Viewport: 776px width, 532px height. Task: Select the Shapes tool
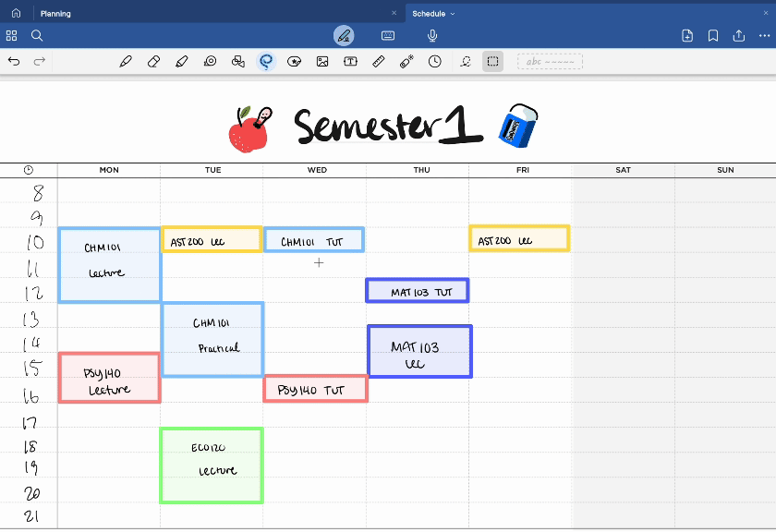238,62
